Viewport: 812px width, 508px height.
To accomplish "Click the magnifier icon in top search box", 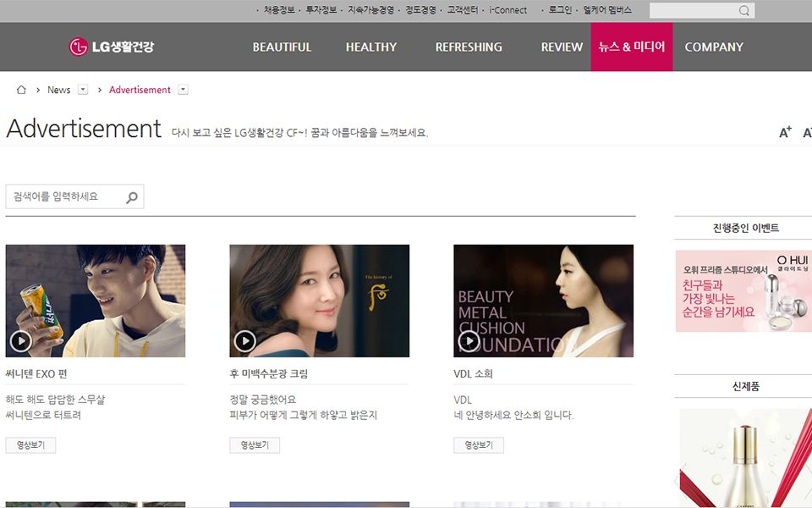I will (743, 11).
